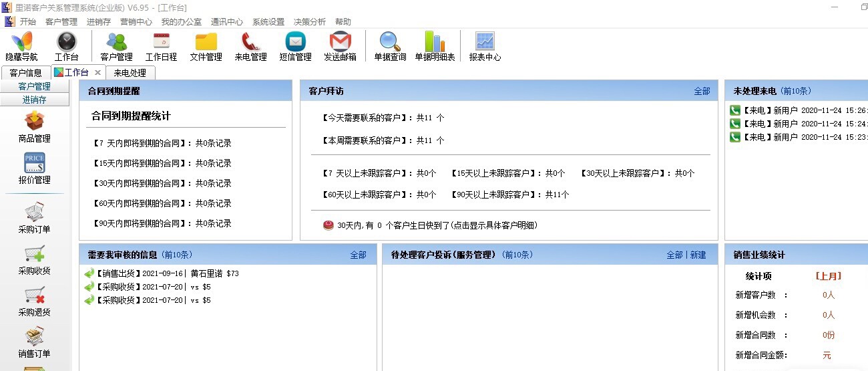The height and width of the screenshot is (371, 868).
Task: Click 7 天以上未跟踪客户 entry
Action: click(x=379, y=173)
